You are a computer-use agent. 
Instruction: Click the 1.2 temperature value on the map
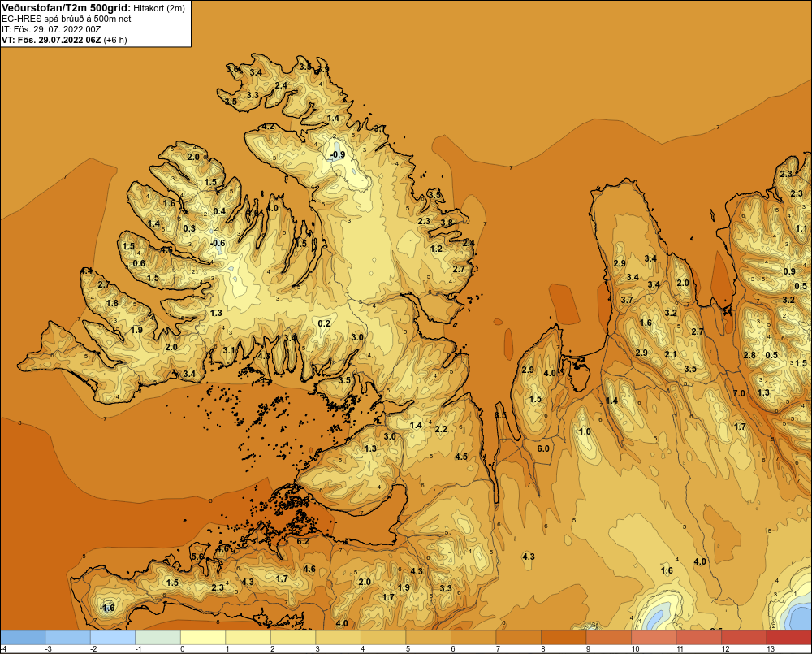[437, 249]
